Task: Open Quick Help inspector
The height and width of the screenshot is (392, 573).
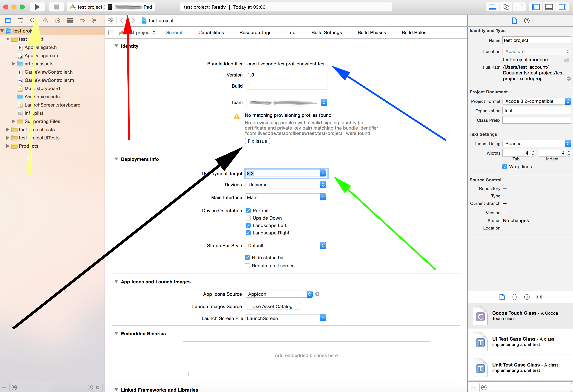Action: (x=527, y=21)
